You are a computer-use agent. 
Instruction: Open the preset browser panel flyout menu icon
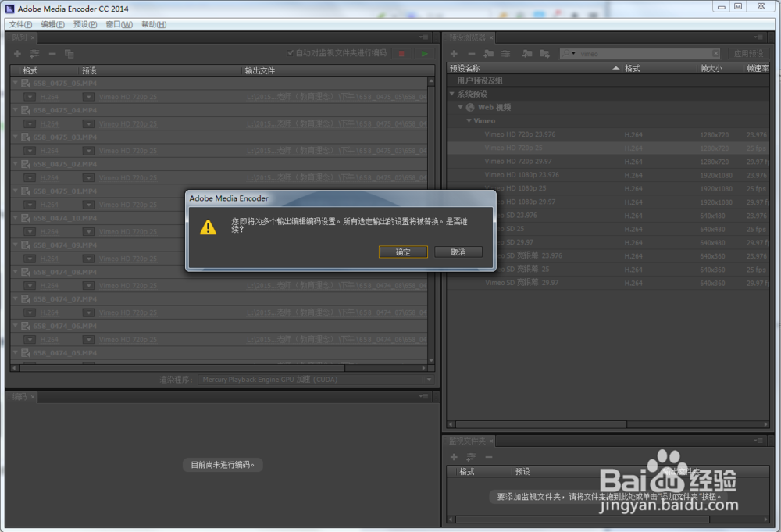pyautogui.click(x=758, y=37)
